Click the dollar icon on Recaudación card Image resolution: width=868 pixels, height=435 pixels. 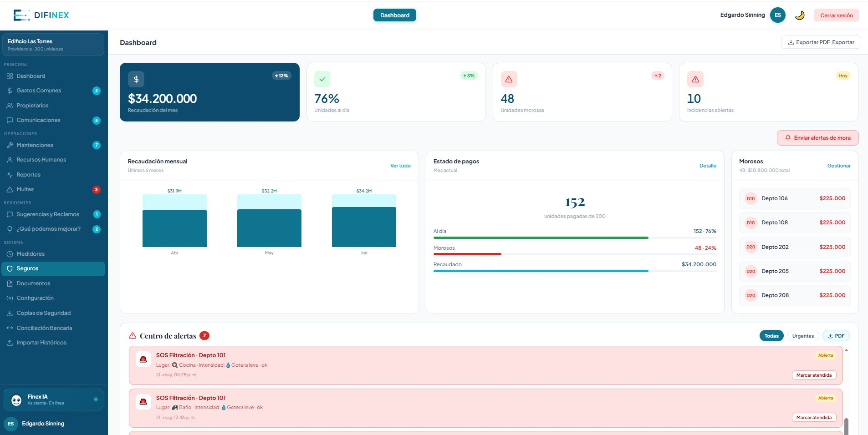136,79
